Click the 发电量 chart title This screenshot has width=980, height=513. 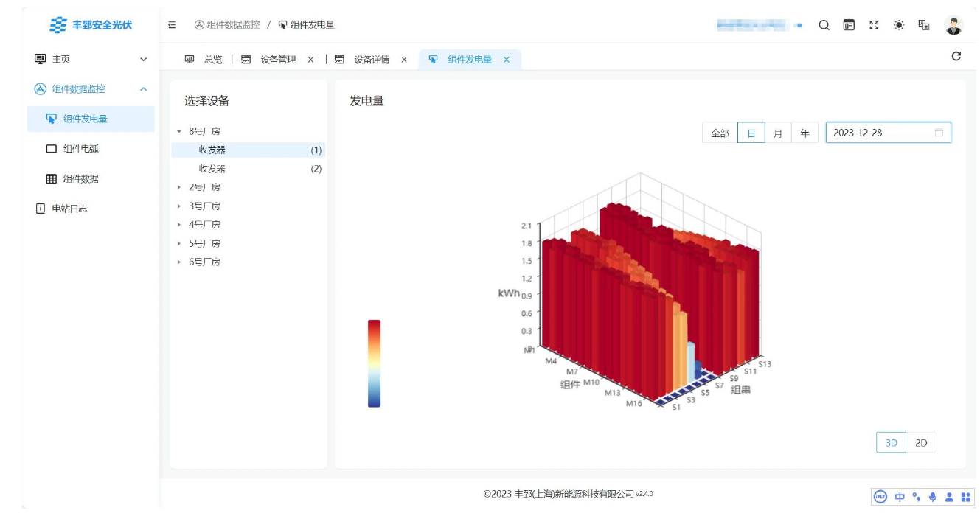(x=366, y=101)
